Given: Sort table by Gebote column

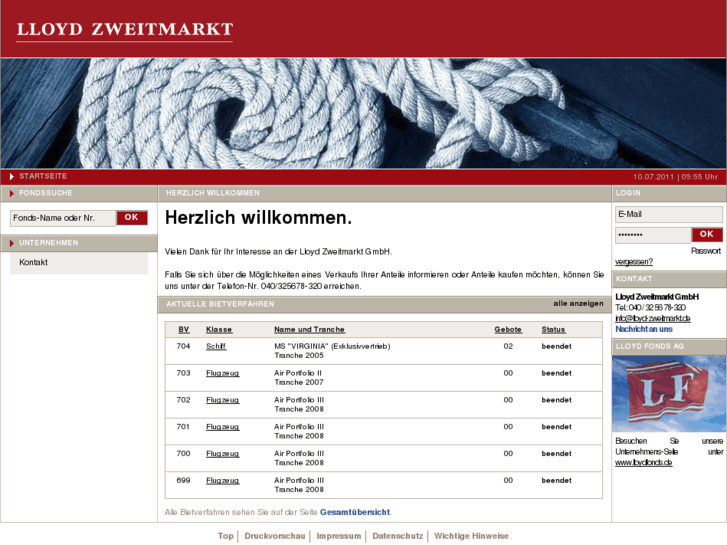Looking at the screenshot, I should [x=508, y=329].
